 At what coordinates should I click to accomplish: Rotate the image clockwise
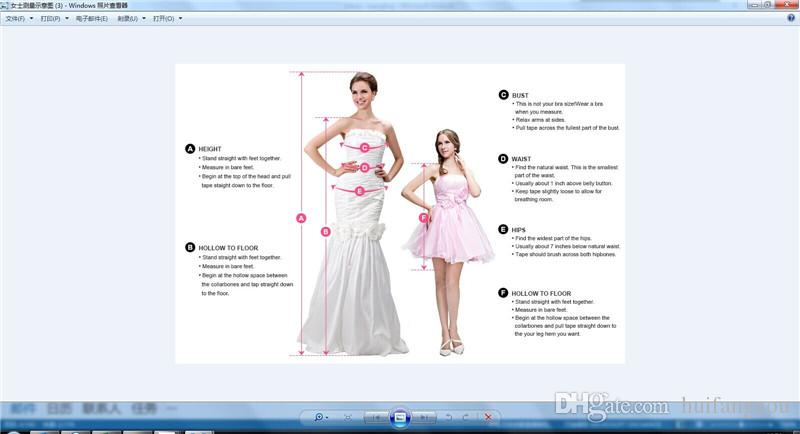466,417
